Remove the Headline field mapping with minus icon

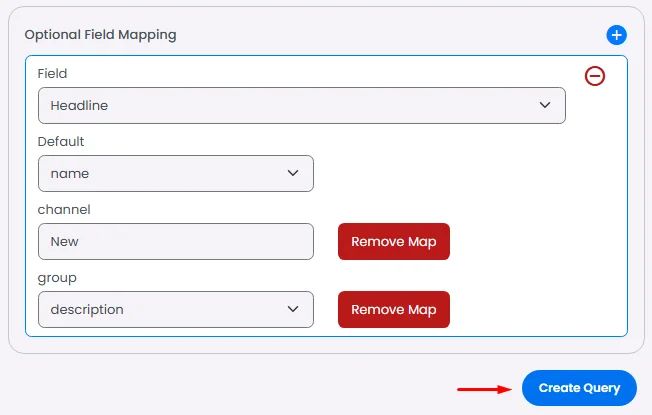point(595,76)
